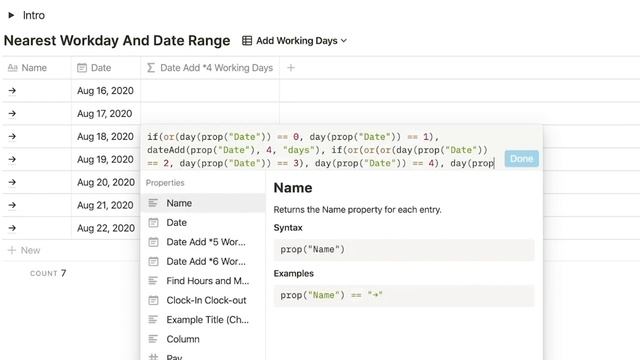Click the Date column header
640x360 pixels.
coord(106,68)
